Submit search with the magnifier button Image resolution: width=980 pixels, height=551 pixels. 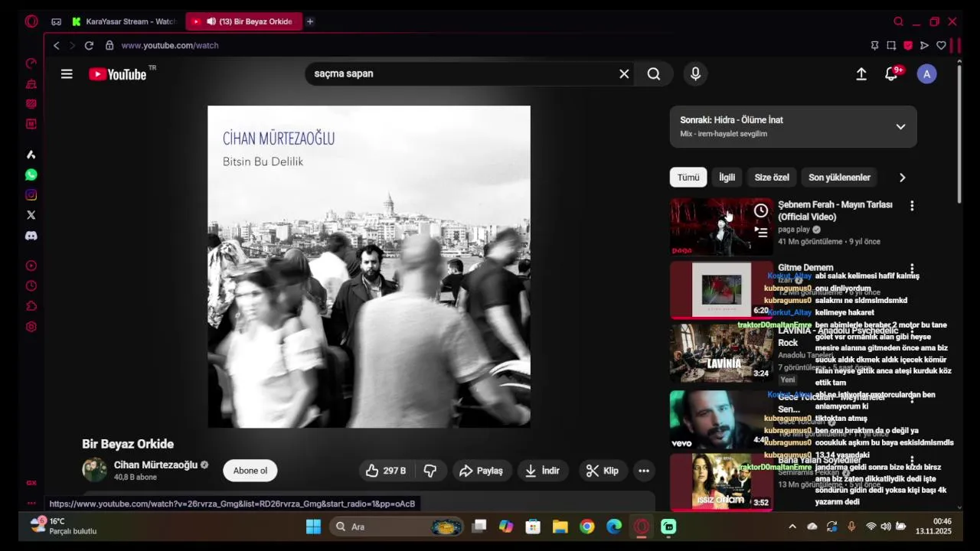pyautogui.click(x=654, y=74)
